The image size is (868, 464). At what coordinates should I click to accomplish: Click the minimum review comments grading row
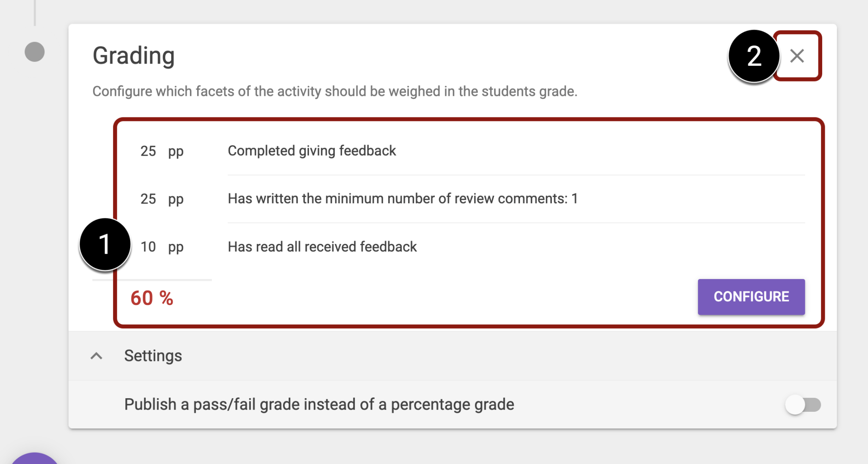click(403, 198)
